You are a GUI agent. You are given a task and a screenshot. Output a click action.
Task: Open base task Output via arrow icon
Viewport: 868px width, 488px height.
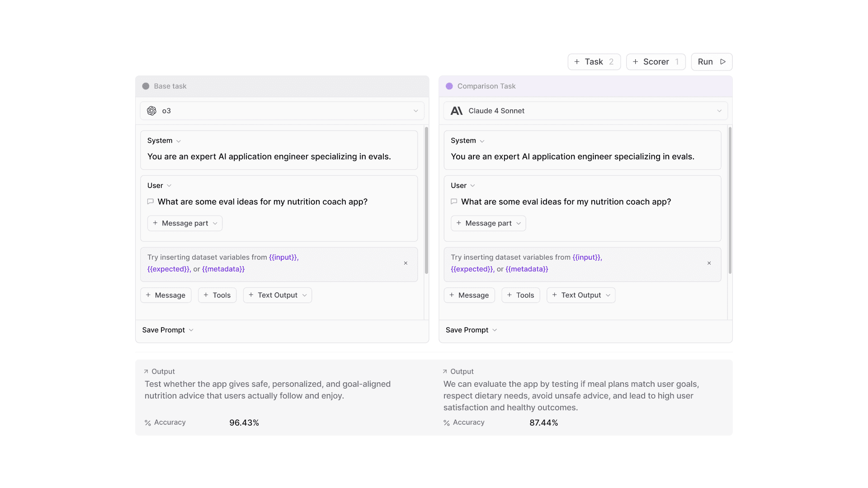pos(146,371)
